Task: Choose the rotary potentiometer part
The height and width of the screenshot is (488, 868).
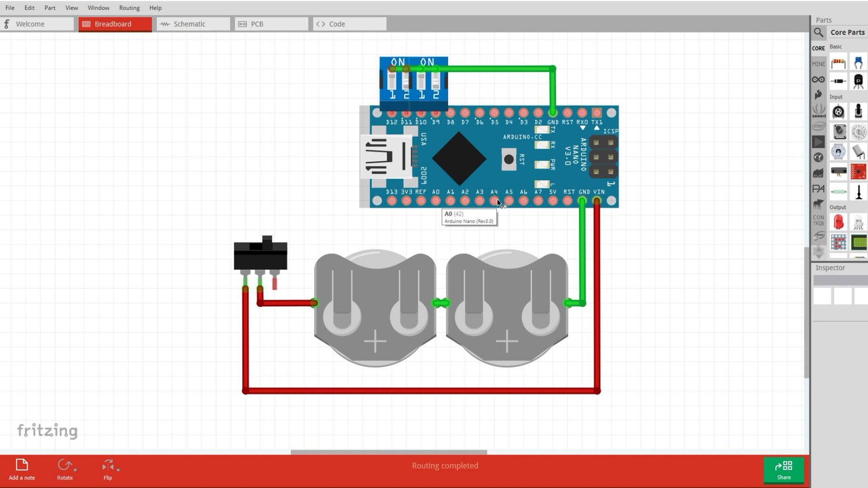Action: [838, 112]
